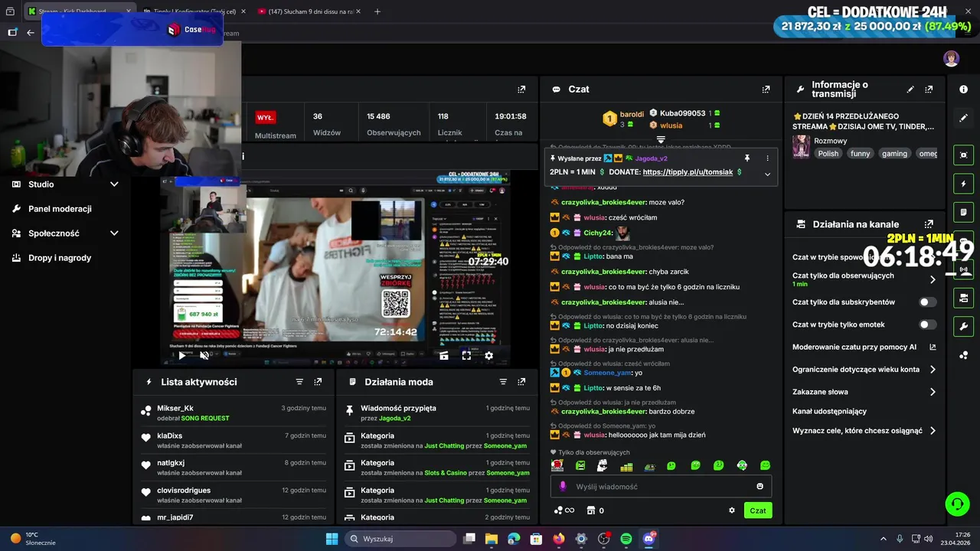980x551 pixels.
Task: Show hidden system tray icons
Action: pos(883,539)
